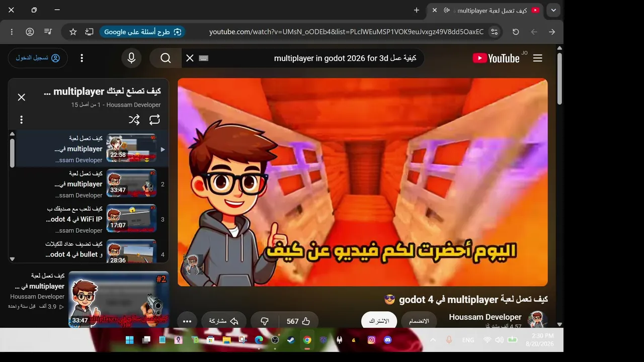Select playlist video 3 about WiFi IP
644x362 pixels.
88,219
